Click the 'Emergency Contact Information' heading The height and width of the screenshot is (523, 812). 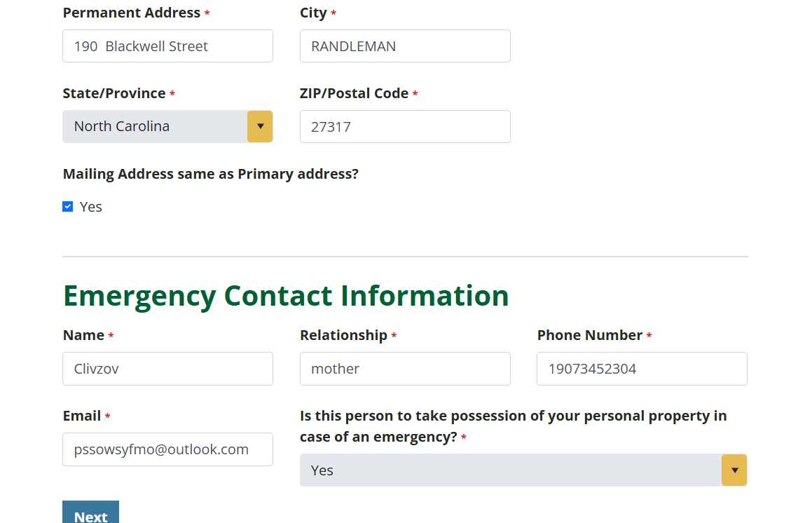click(x=286, y=295)
